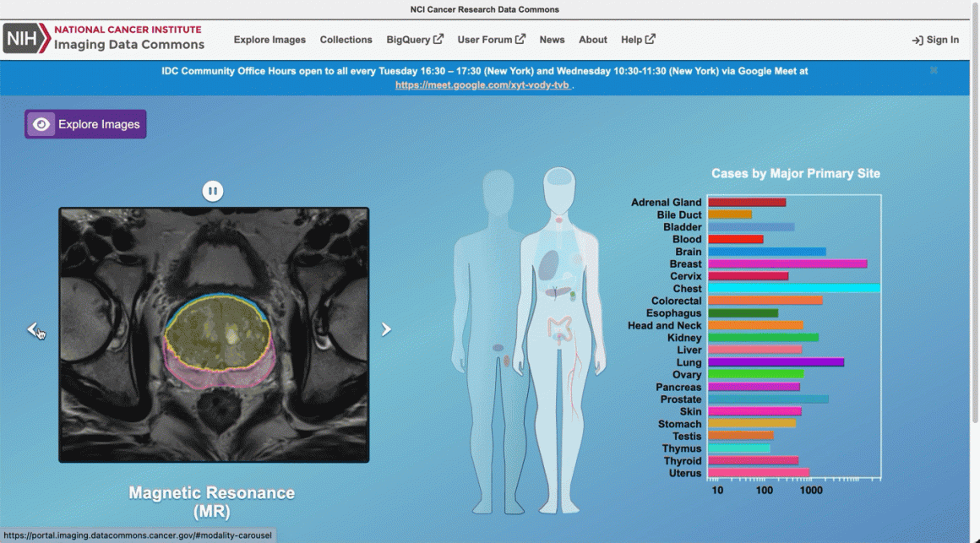Click the colon organ on female figure
Image resolution: width=980 pixels, height=543 pixels.
560,330
